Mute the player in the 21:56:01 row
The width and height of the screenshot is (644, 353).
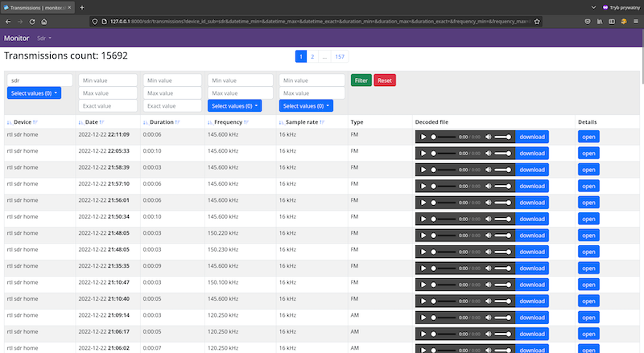point(488,203)
